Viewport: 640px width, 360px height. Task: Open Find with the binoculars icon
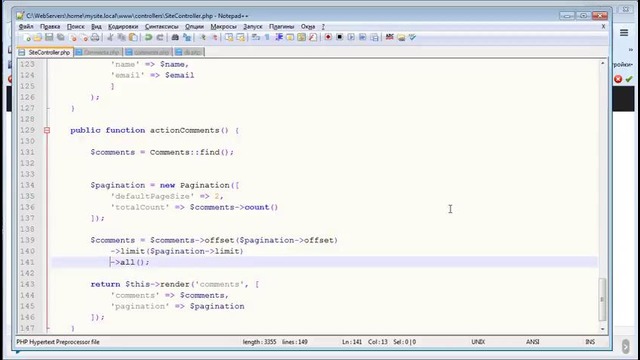click(175, 38)
